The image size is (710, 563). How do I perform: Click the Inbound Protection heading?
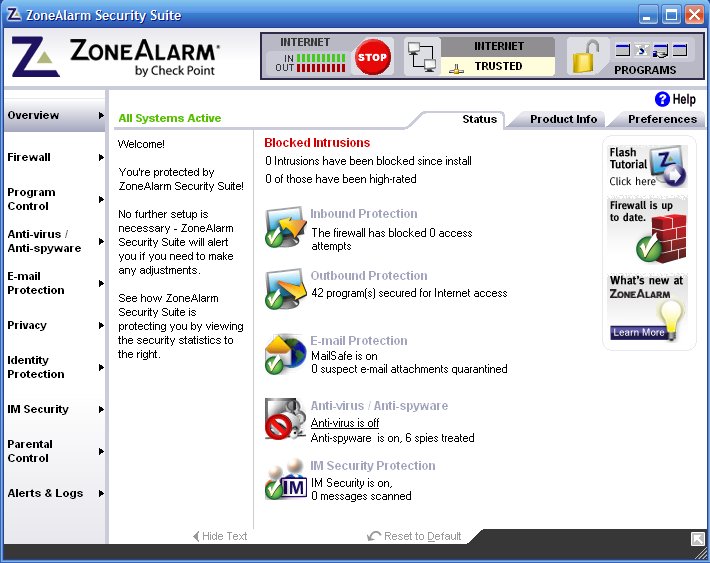[364, 214]
